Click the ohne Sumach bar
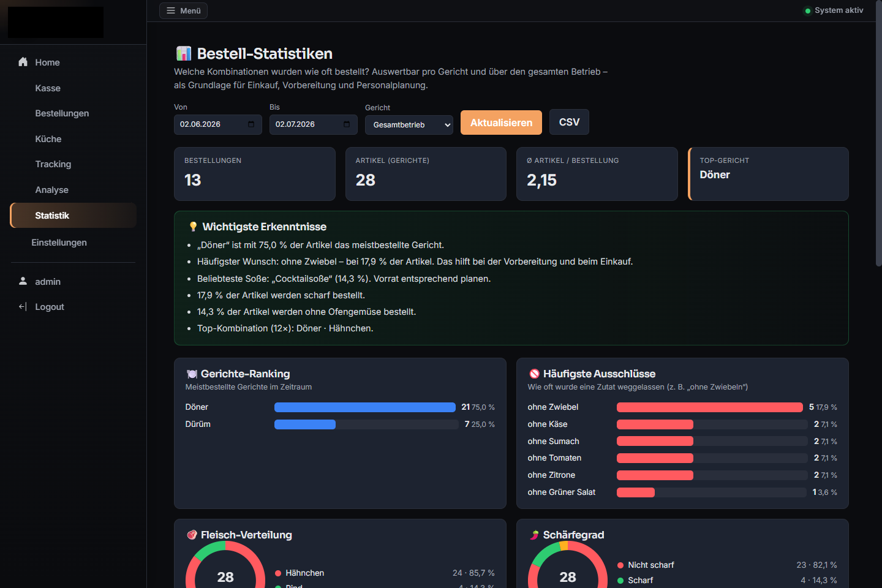The height and width of the screenshot is (588, 882). (x=655, y=441)
